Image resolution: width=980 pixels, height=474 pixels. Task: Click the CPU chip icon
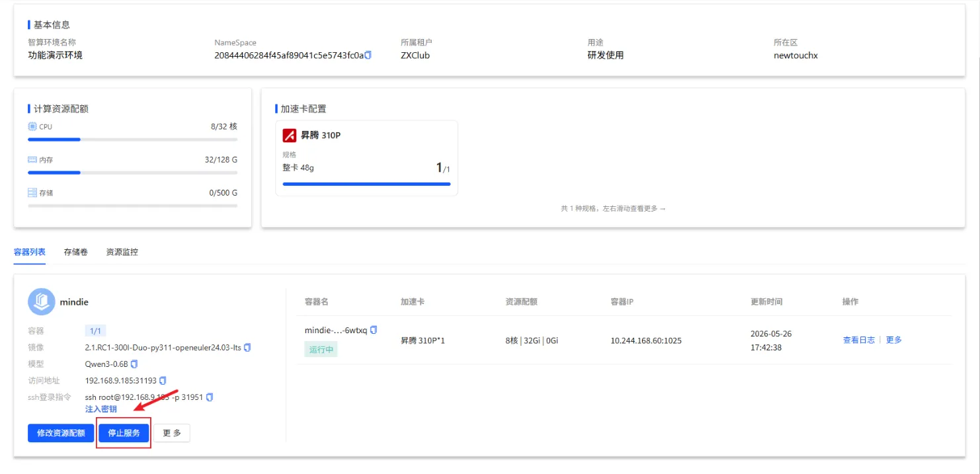click(x=32, y=126)
